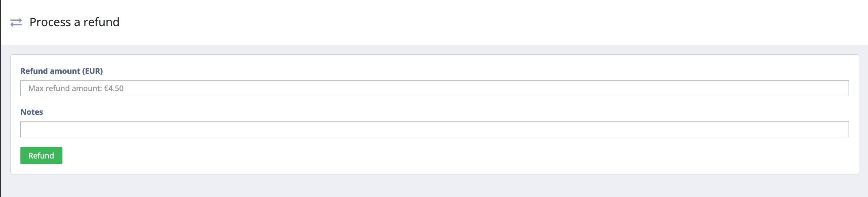Click the '€4.50' hint in the amount field
Viewport: 868px width, 197px height.
click(114, 88)
